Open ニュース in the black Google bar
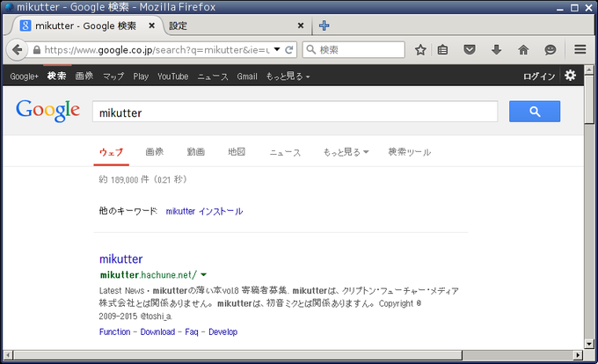This screenshot has height=364, width=598. click(x=213, y=76)
